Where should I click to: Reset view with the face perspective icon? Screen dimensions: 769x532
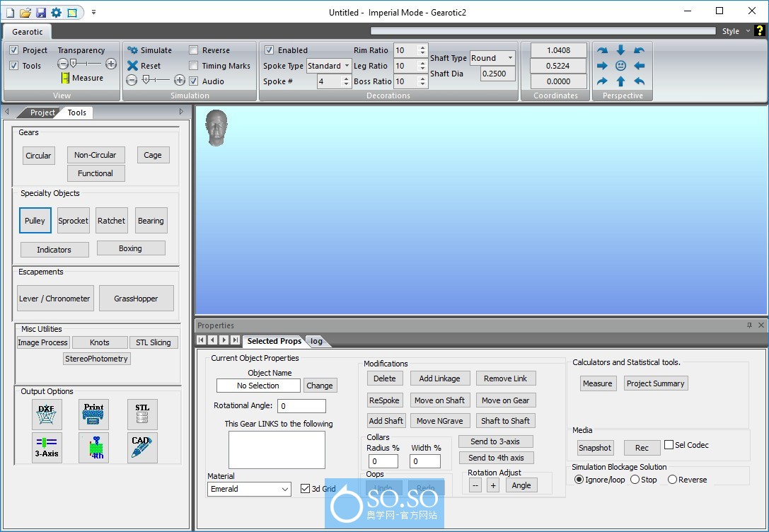pyautogui.click(x=620, y=66)
